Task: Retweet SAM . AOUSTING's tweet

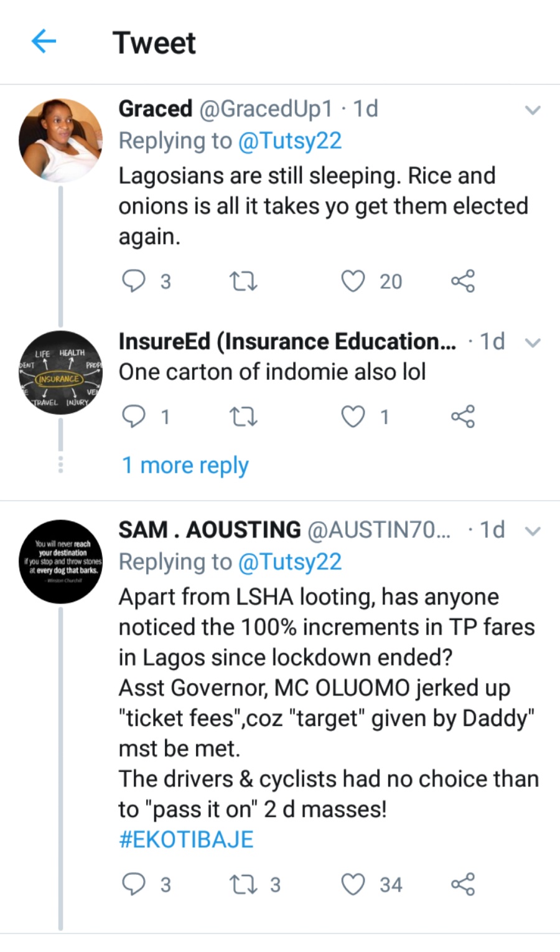Action: coord(243,885)
